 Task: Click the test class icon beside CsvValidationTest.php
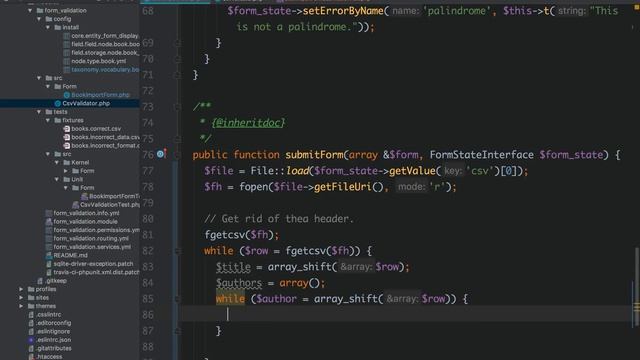click(76, 204)
